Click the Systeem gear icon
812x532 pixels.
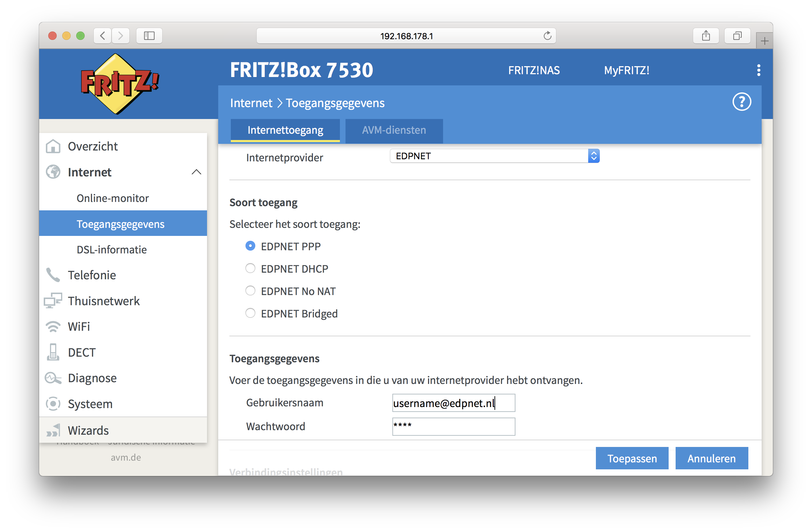click(53, 404)
